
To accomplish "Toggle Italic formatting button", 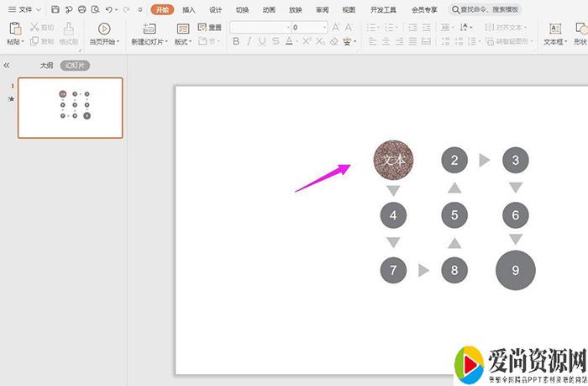I will point(248,41).
